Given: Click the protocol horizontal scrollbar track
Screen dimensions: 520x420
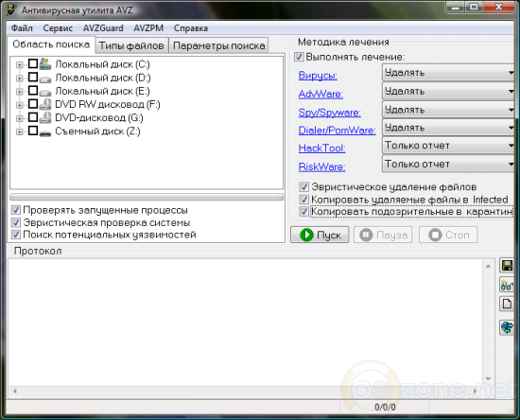Looking at the screenshot, I should pyautogui.click(x=245, y=391).
